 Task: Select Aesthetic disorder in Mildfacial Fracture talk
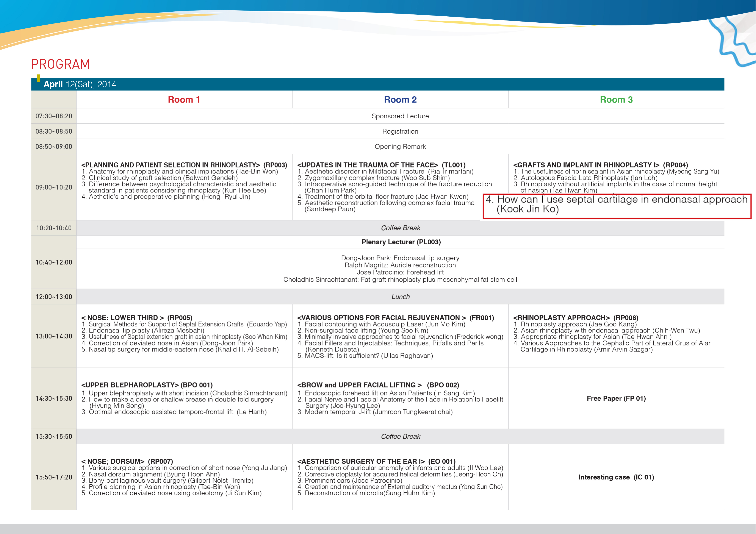pyautogui.click(x=385, y=172)
